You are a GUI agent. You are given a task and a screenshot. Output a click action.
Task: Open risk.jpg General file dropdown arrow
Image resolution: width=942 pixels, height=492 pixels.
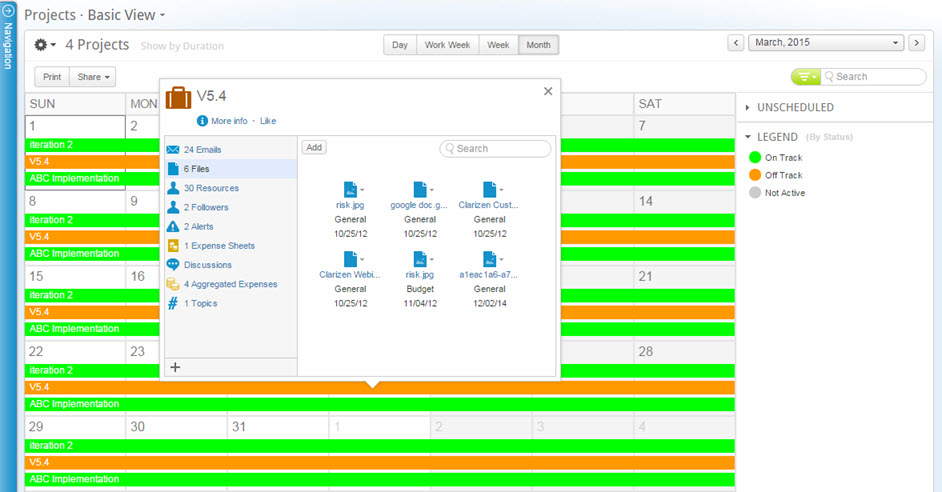(x=362, y=190)
